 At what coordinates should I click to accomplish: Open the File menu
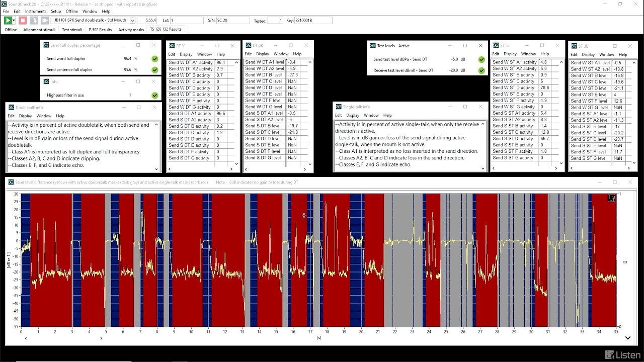pos(6,11)
